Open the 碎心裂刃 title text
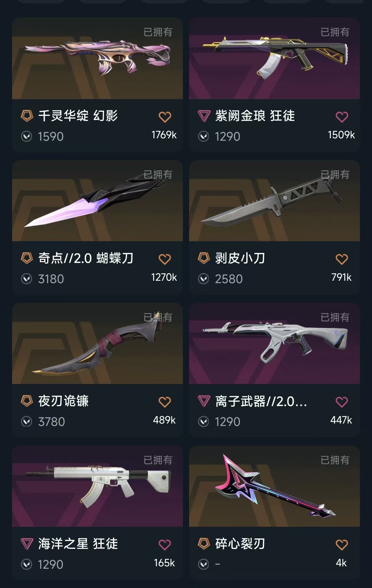 point(240,544)
